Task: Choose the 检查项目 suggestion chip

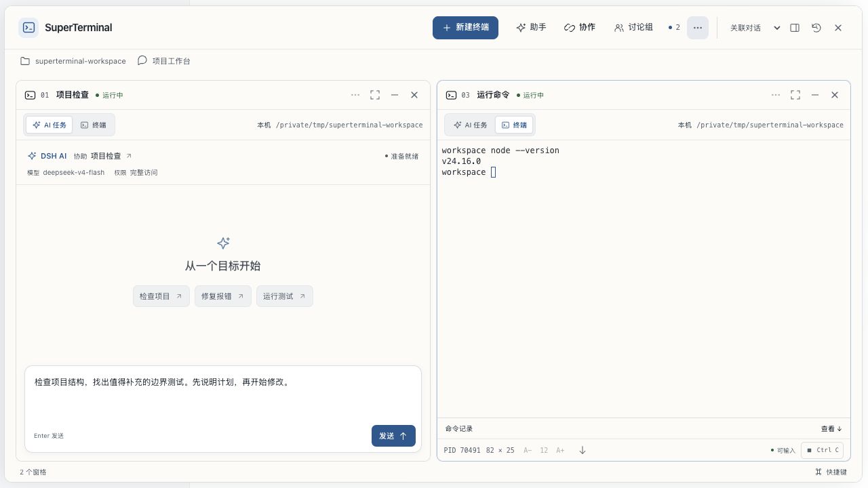Action: [161, 296]
